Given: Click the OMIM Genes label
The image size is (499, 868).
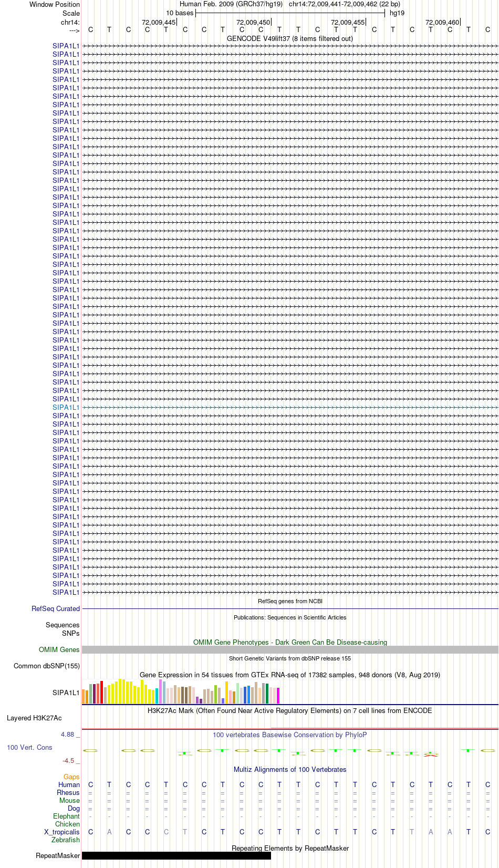Looking at the screenshot, I should (59, 649).
